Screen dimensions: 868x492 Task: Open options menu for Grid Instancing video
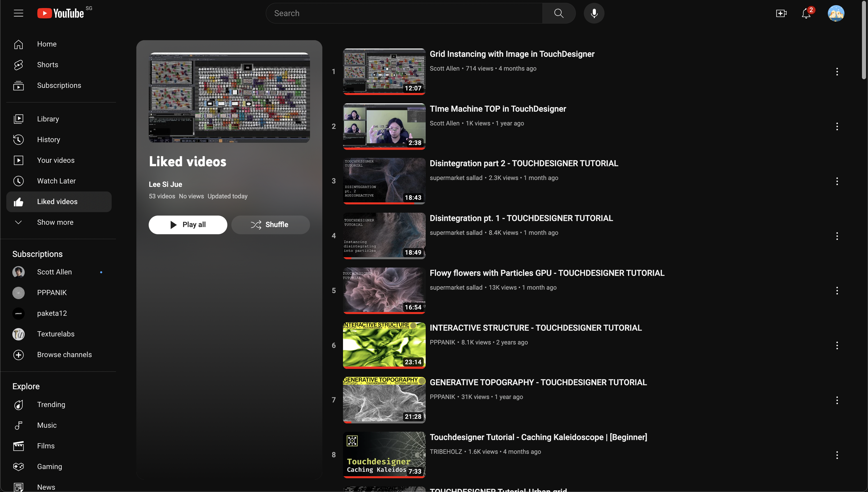(837, 72)
